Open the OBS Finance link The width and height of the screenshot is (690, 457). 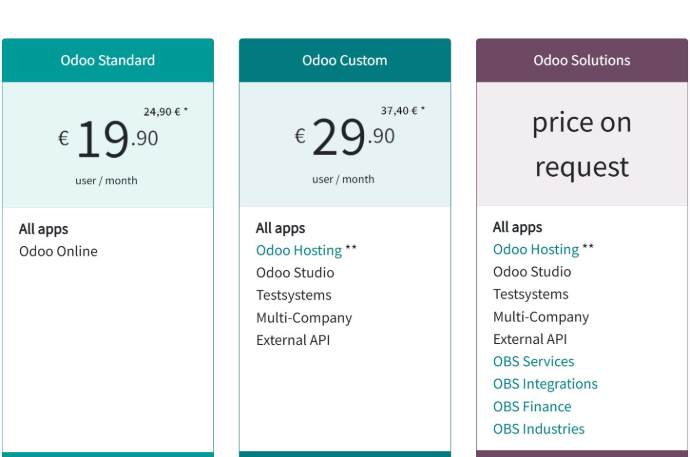click(532, 406)
